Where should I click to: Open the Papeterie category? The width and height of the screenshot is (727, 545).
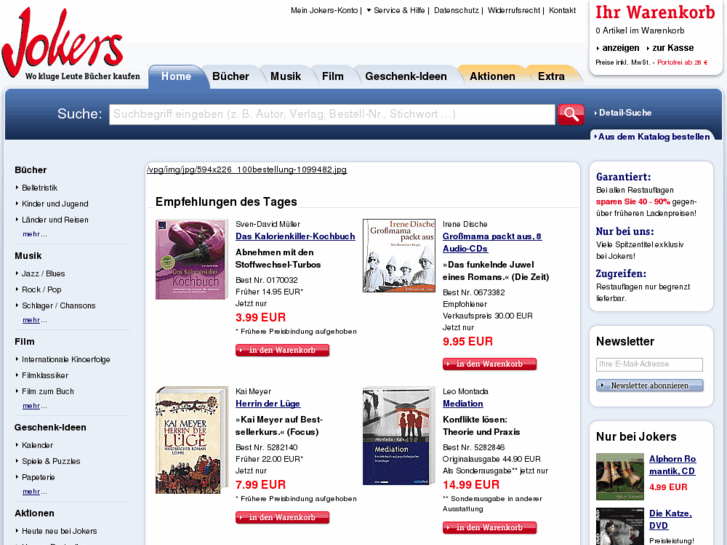pyautogui.click(x=38, y=477)
